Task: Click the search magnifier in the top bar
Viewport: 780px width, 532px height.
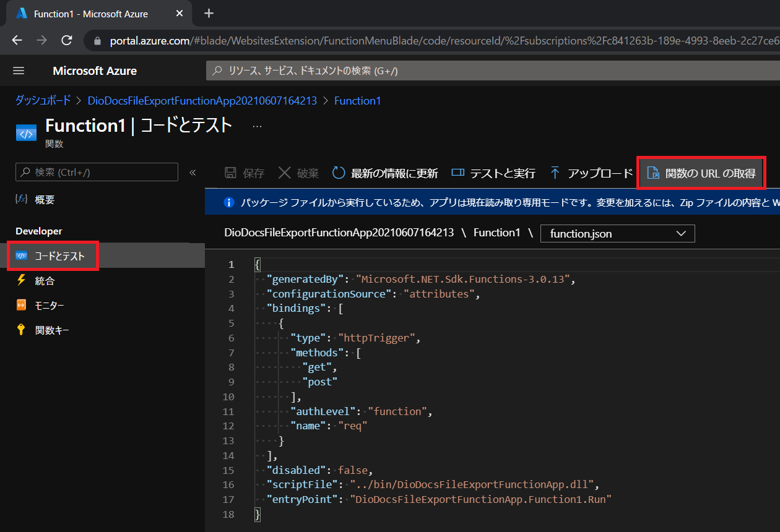Action: click(217, 71)
